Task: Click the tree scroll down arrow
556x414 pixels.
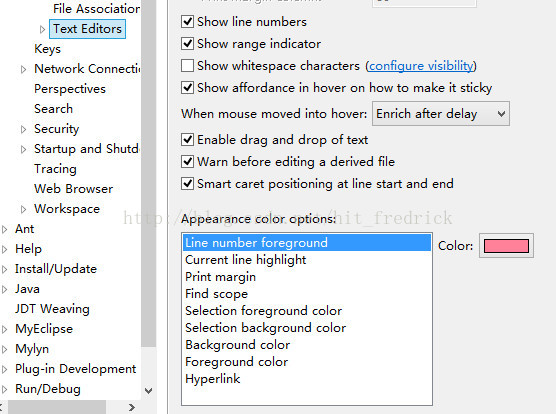Action: click(x=149, y=391)
